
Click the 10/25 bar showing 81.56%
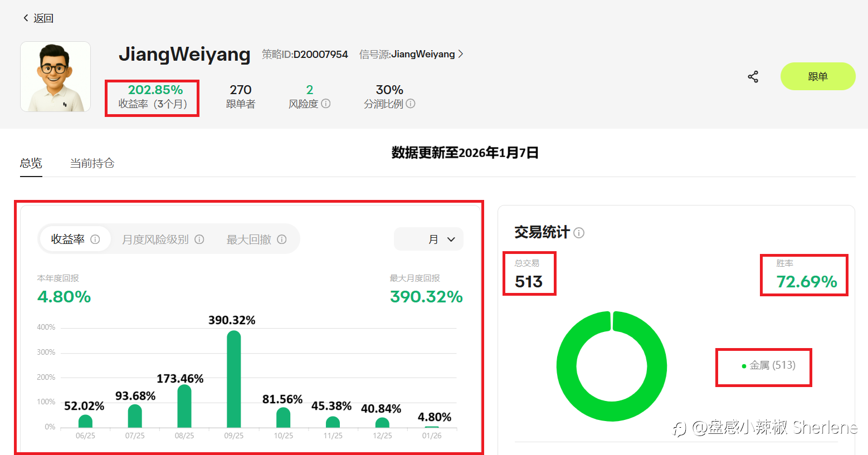pyautogui.click(x=284, y=418)
